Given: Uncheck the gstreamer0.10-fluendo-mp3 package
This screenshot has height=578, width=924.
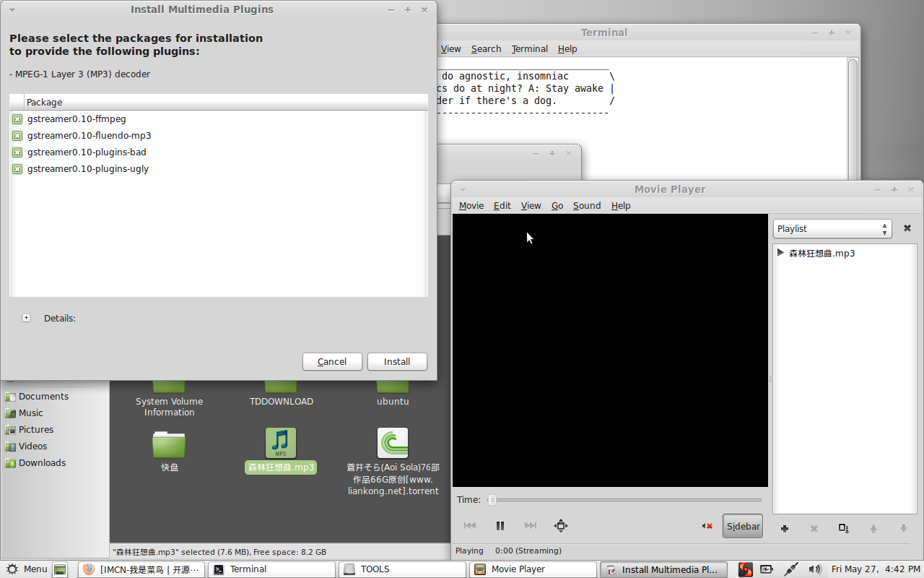Looking at the screenshot, I should 17,135.
